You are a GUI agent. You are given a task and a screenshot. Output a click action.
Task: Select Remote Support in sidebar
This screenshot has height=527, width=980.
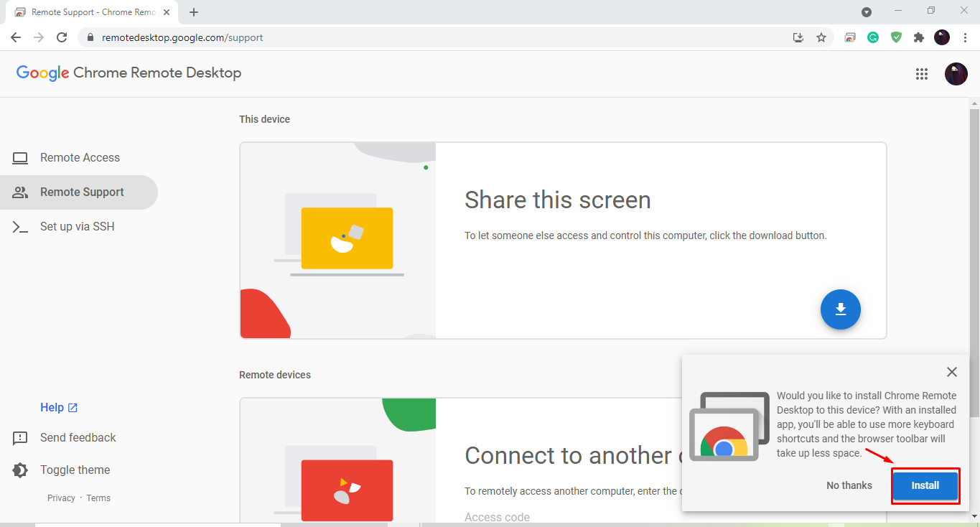79,192
